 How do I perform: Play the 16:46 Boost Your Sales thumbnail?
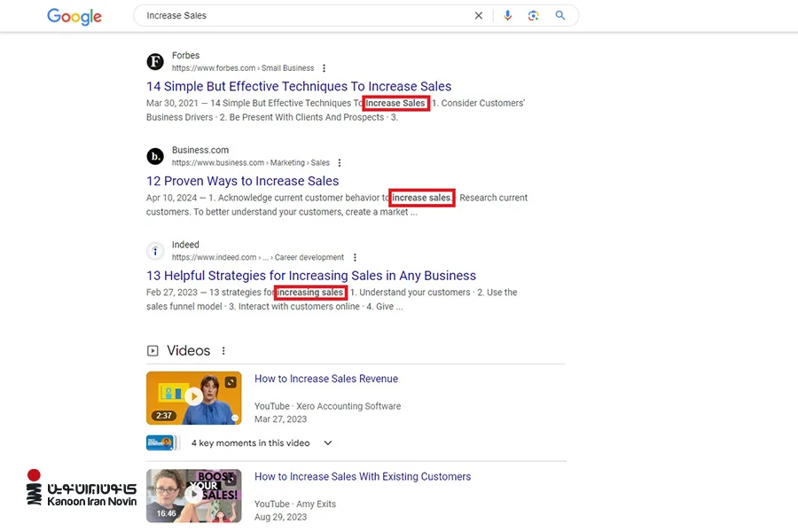pos(194,496)
